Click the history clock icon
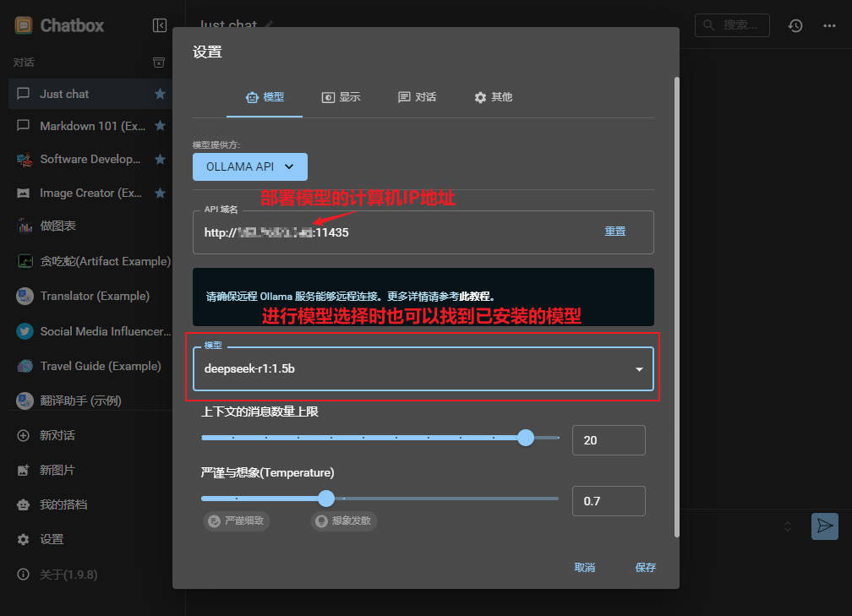The height and width of the screenshot is (616, 852). point(795,25)
